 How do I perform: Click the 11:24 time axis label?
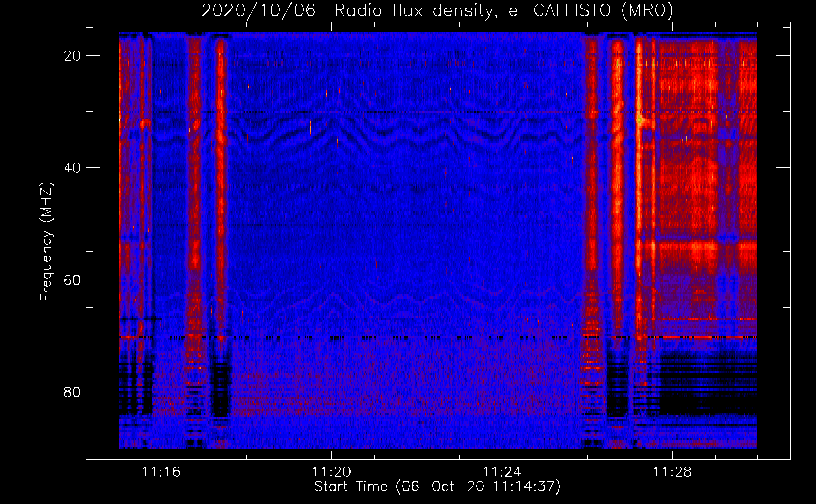point(502,472)
